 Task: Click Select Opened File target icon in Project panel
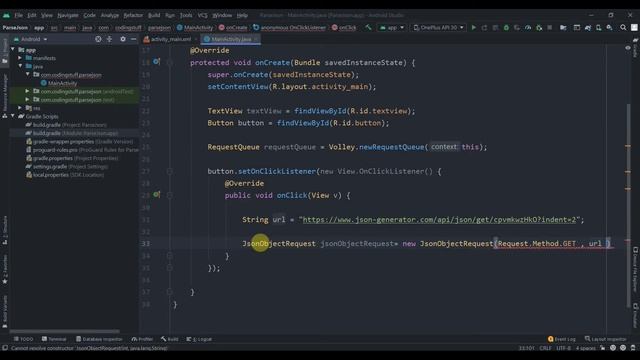pos(98,39)
